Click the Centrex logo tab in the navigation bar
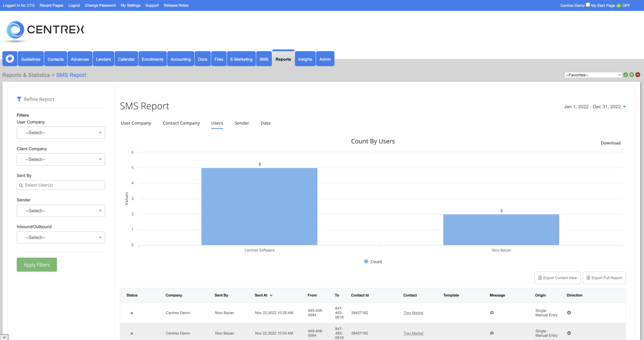 pyautogui.click(x=9, y=59)
